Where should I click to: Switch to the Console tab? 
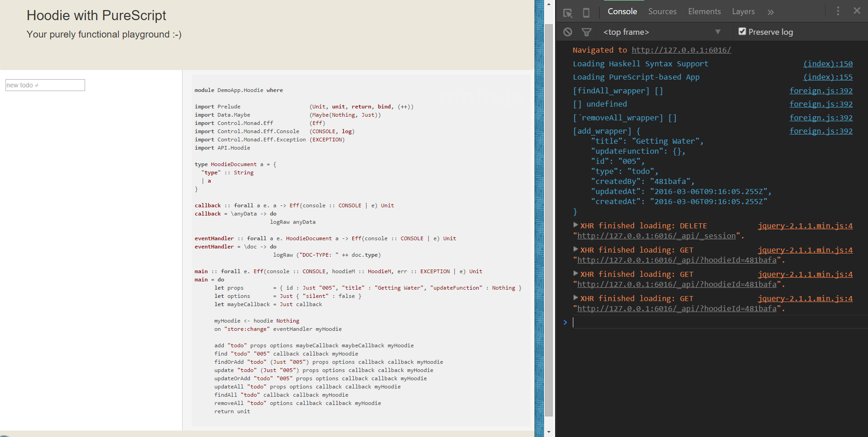point(622,11)
